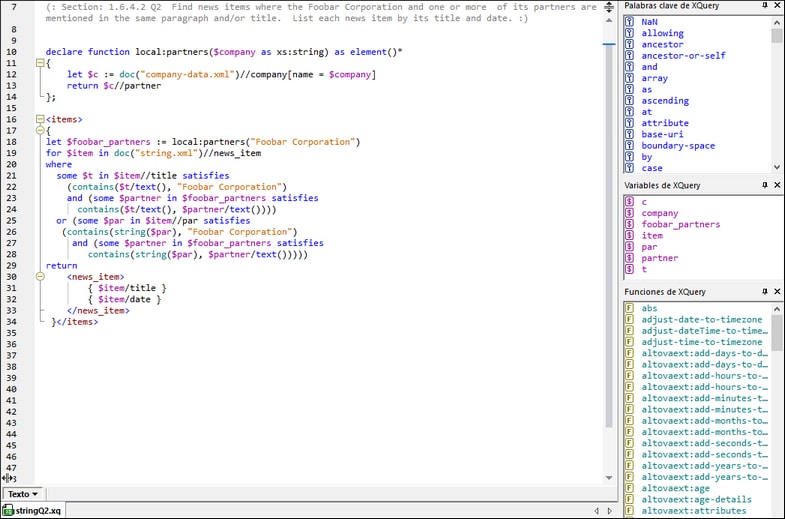Image resolution: width=785 pixels, height=519 pixels.
Task: Close the Palabras clave de XQuery panel
Action: 777,6
